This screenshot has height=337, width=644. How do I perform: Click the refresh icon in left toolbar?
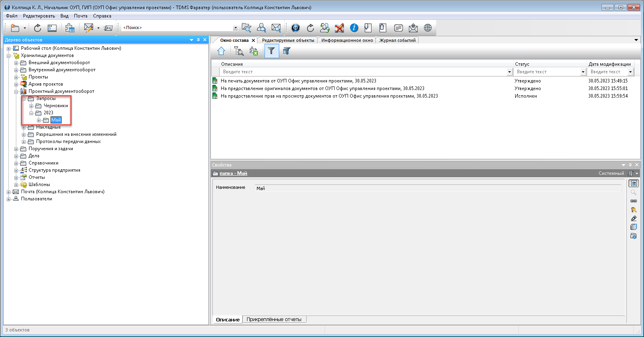pos(37,28)
